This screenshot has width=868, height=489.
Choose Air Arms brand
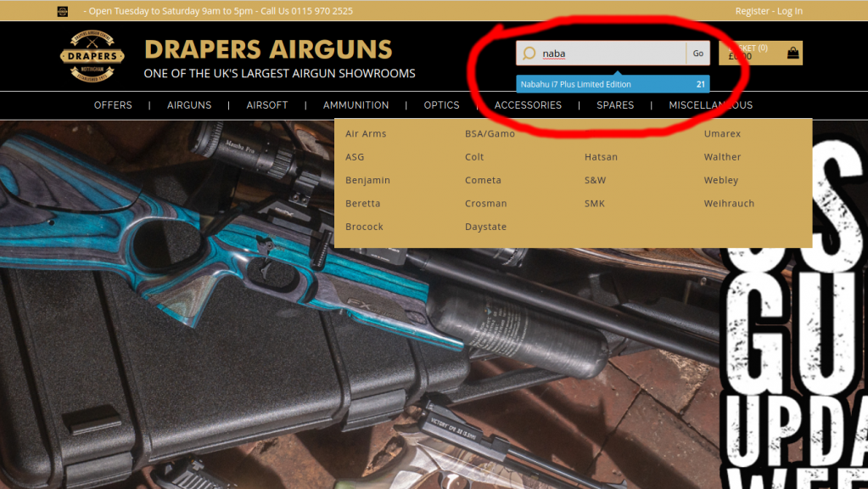(366, 133)
